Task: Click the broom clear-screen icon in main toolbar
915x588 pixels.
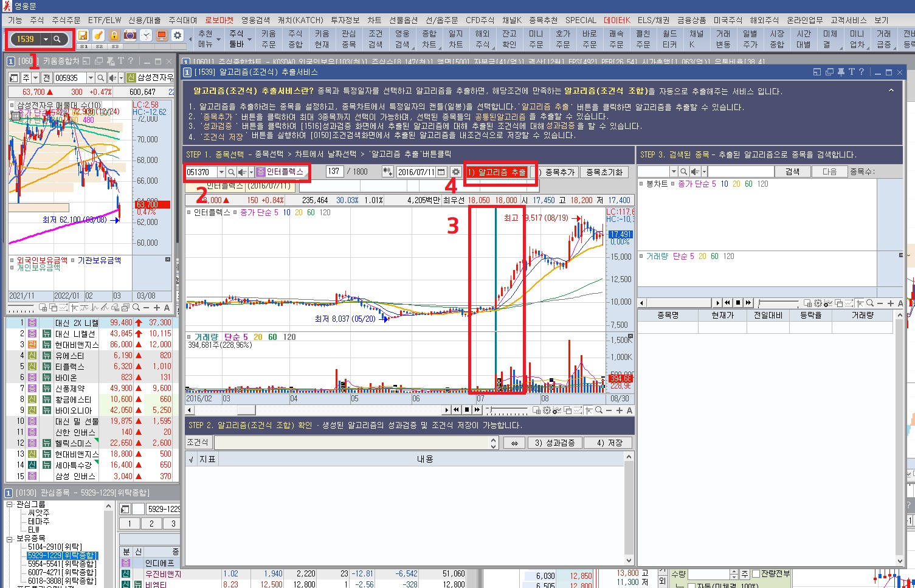Action: point(98,35)
